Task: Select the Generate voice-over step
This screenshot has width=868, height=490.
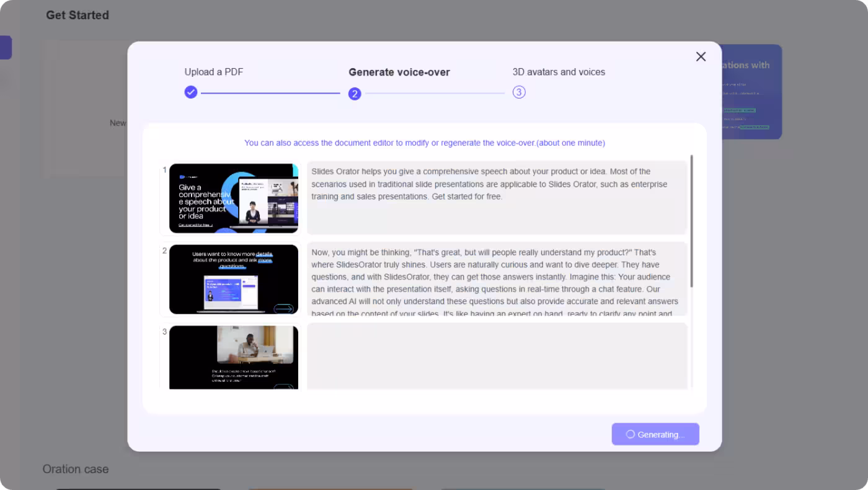Action: (x=399, y=72)
